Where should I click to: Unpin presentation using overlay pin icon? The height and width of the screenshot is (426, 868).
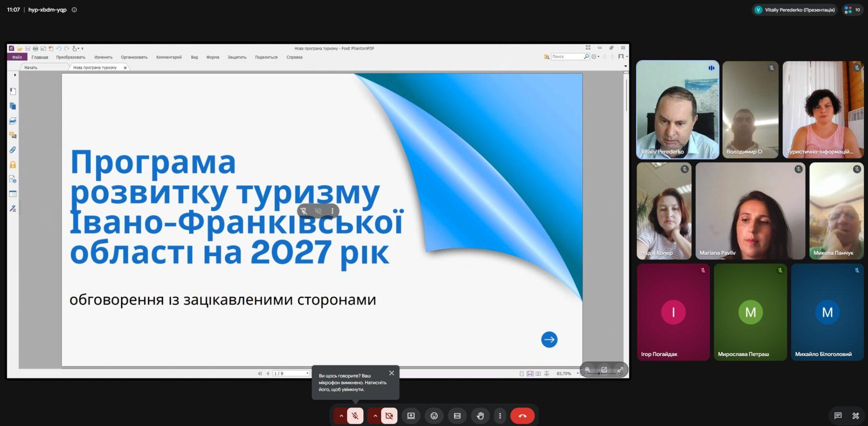[x=304, y=211]
